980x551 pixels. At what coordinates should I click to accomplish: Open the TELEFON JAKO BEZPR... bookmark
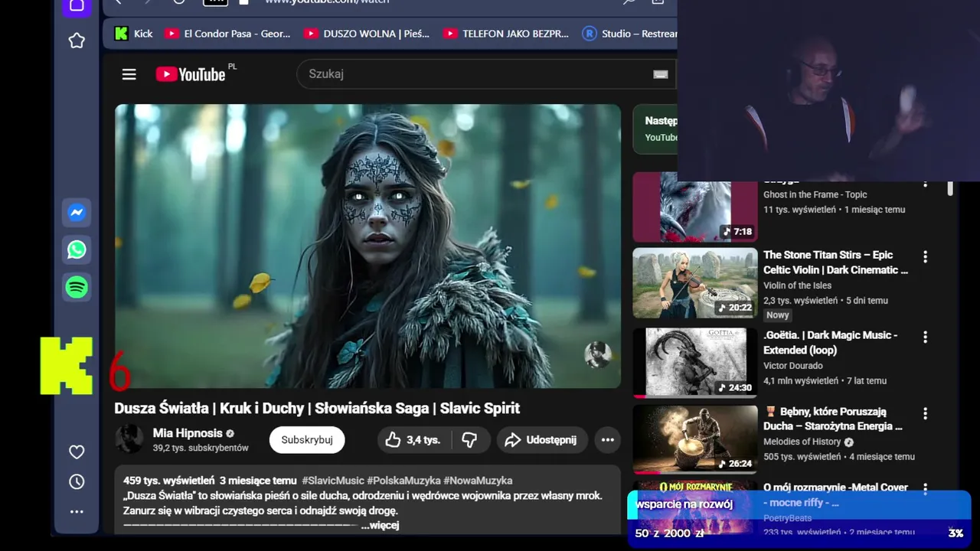506,34
